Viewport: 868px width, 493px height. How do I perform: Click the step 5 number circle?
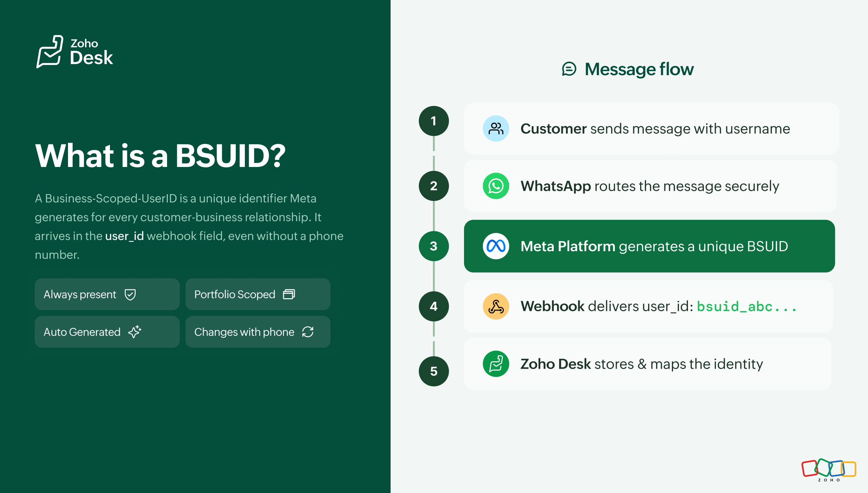point(434,371)
